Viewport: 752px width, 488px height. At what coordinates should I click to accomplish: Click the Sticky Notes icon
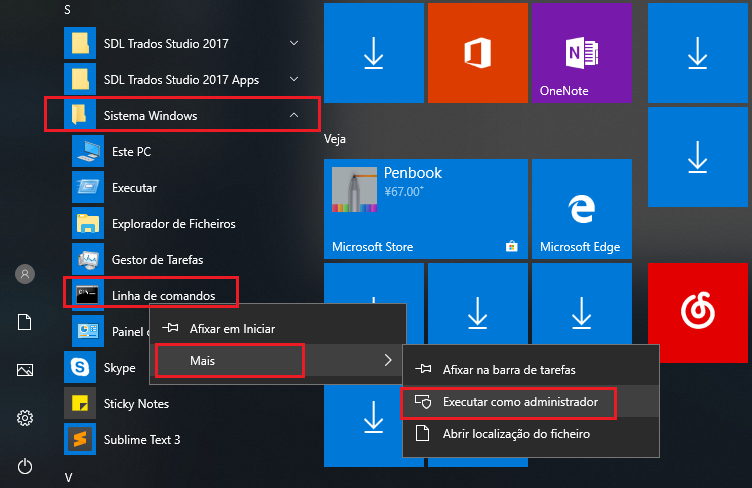[x=80, y=403]
